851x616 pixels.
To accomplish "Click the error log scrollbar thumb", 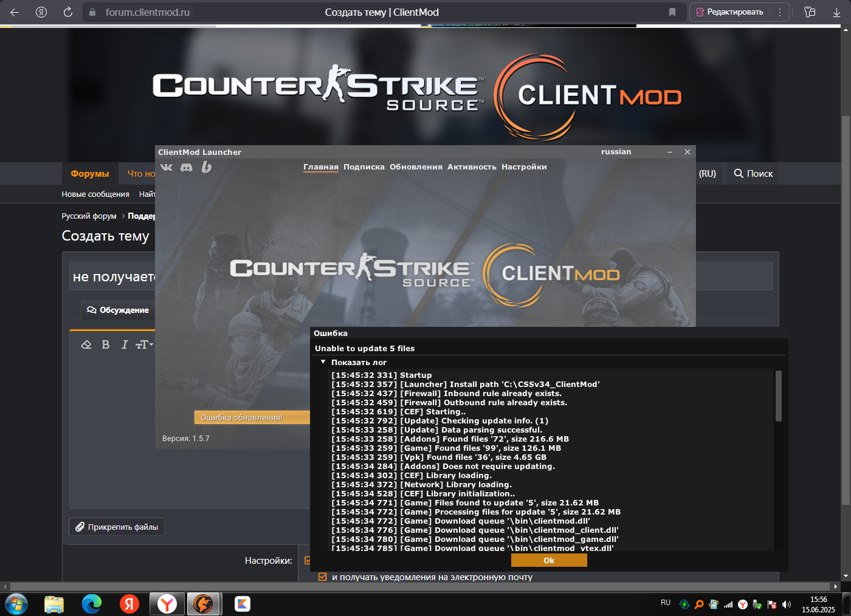I will coord(779,396).
